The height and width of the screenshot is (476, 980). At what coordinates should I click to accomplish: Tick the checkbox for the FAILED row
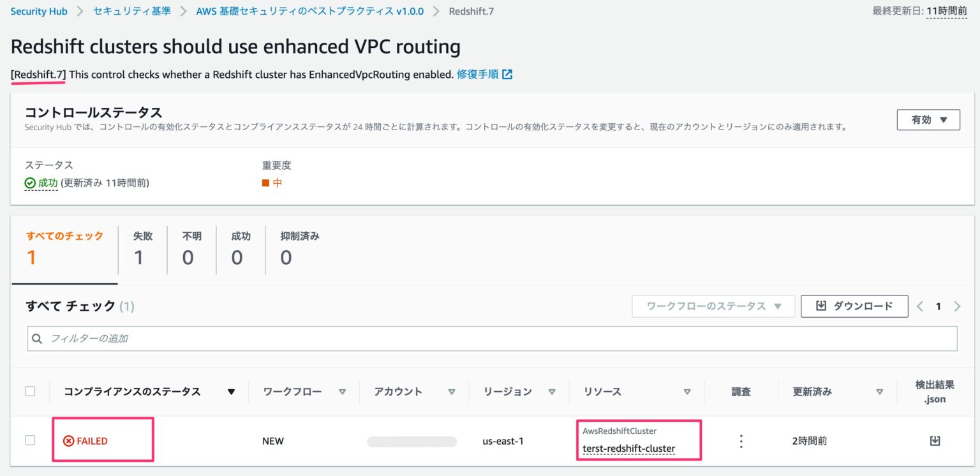pos(30,440)
